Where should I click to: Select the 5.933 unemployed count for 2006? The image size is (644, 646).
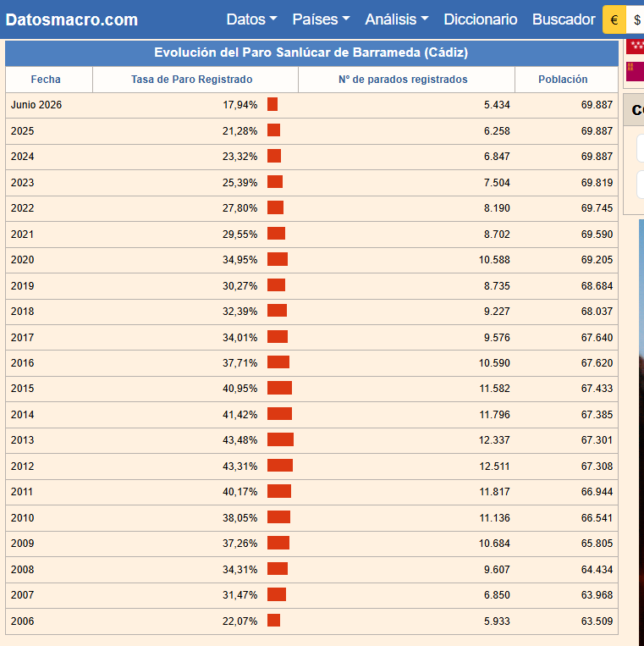(x=497, y=621)
